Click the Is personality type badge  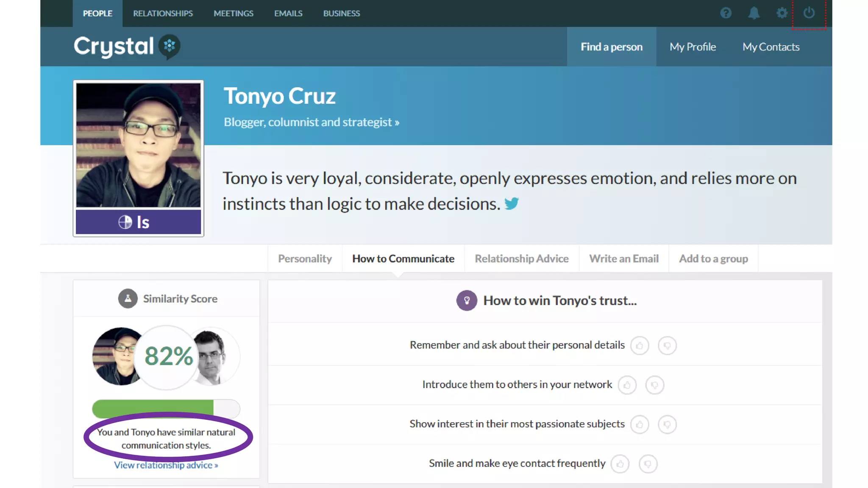[x=138, y=222]
